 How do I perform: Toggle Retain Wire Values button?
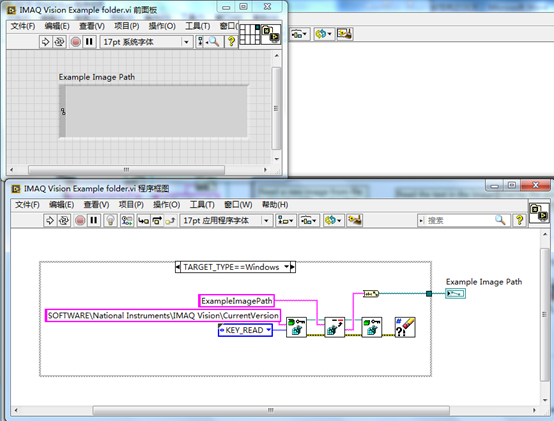[x=126, y=221]
